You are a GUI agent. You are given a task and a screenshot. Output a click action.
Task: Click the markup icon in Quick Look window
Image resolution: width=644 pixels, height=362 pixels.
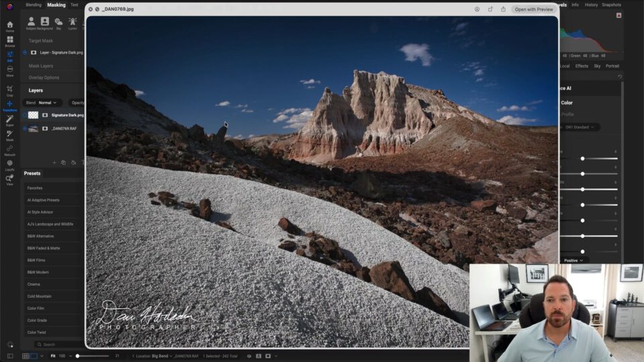(x=477, y=9)
